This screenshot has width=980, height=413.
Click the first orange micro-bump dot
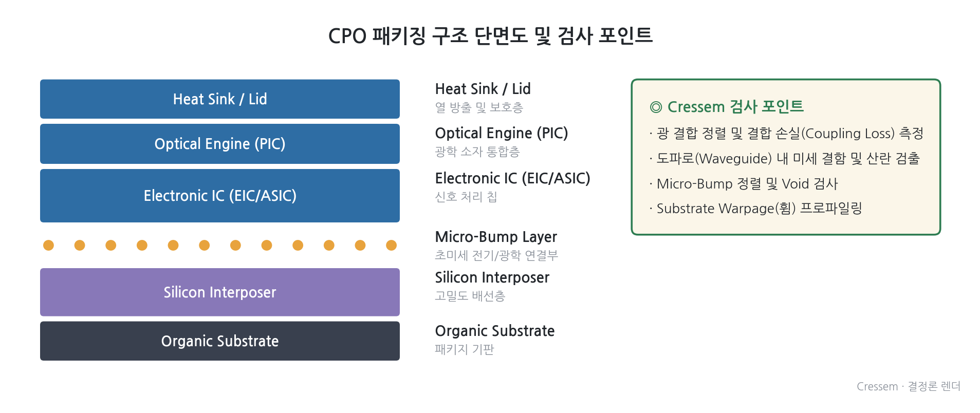point(48,245)
